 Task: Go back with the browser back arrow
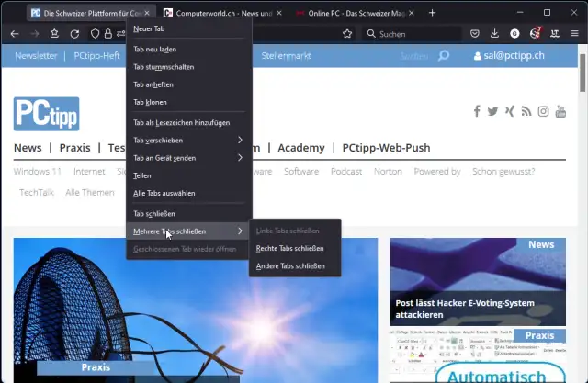[15, 34]
